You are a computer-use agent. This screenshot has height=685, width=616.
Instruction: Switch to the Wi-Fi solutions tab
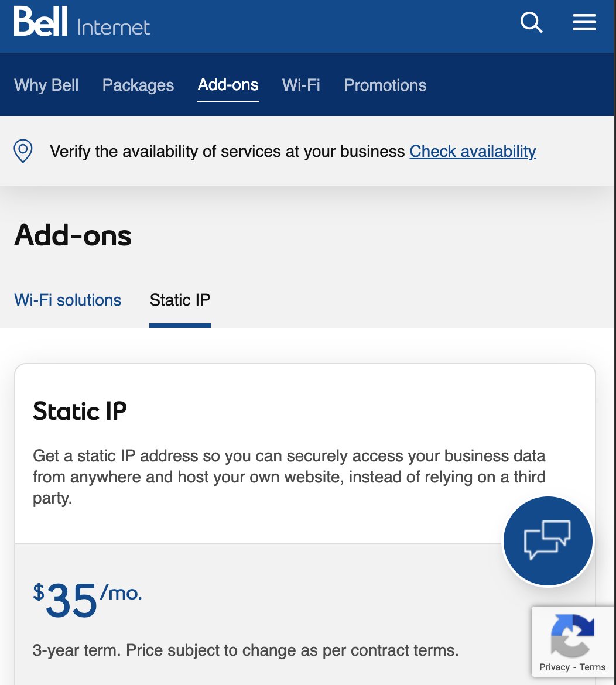(x=68, y=300)
